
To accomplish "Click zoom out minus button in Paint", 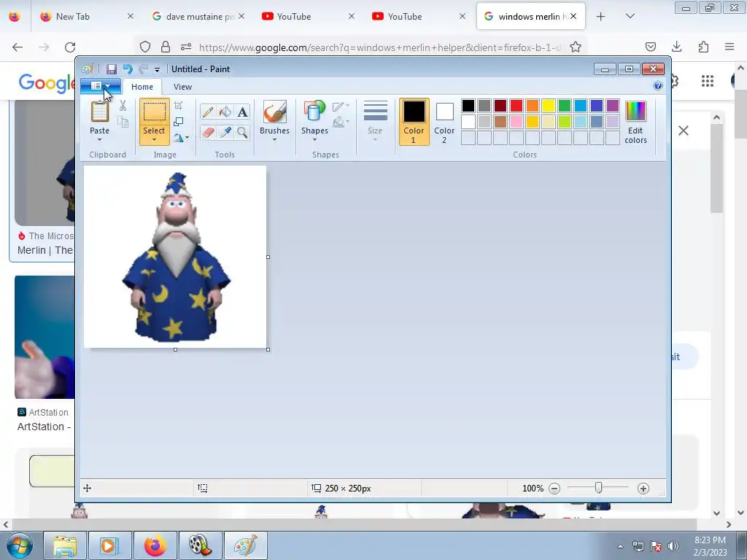I will coord(554,488).
